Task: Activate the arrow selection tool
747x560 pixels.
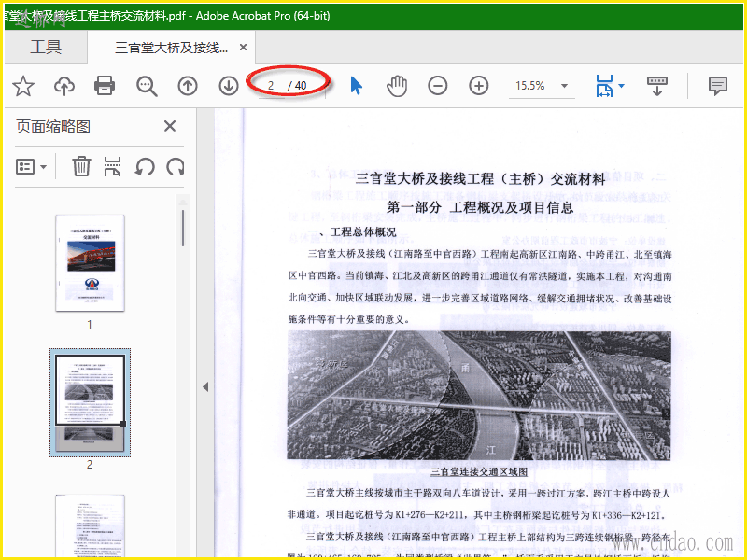Action: coord(356,86)
